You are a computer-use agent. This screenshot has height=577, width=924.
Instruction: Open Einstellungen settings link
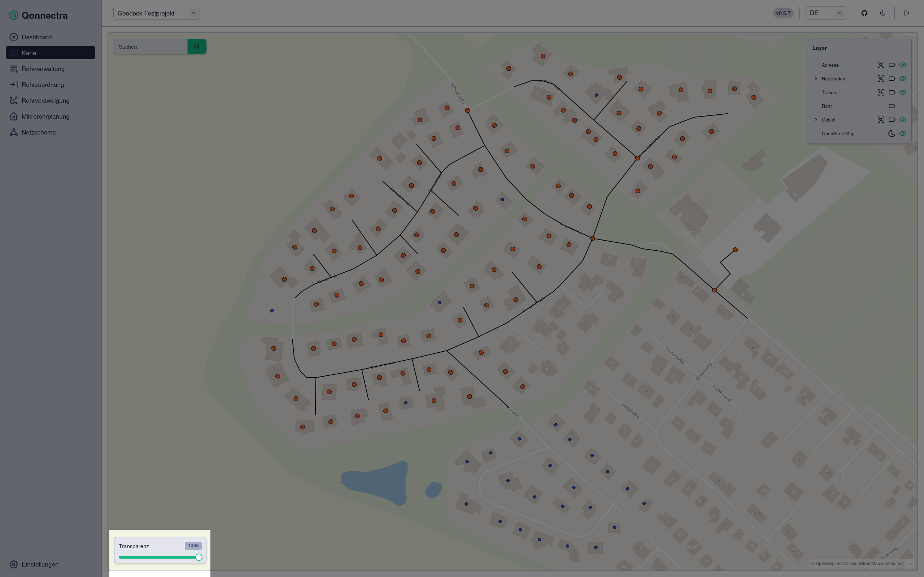point(40,564)
